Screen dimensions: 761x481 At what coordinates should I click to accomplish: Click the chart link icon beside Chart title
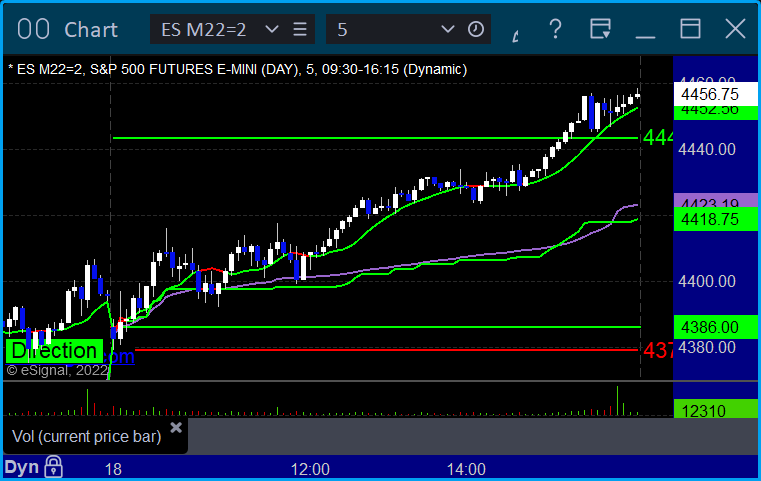click(33, 29)
